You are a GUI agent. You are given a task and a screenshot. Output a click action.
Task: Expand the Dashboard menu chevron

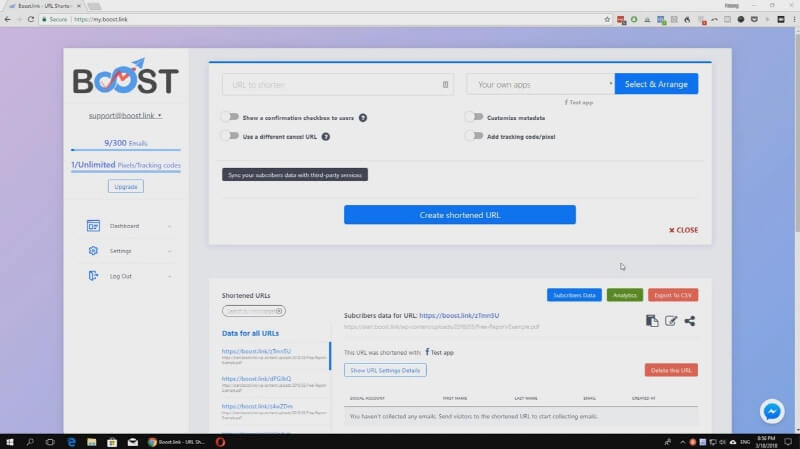169,226
